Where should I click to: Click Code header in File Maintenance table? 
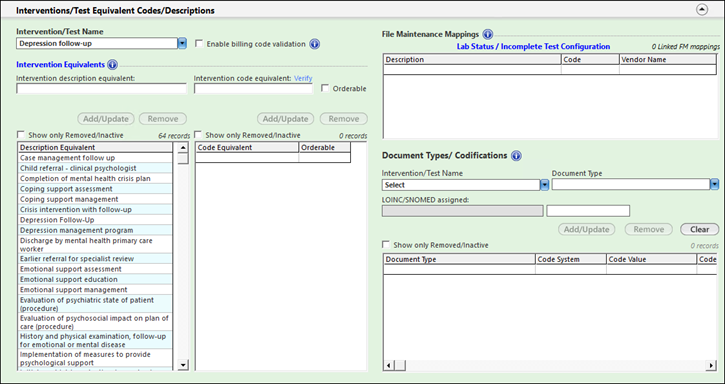[x=590, y=60]
